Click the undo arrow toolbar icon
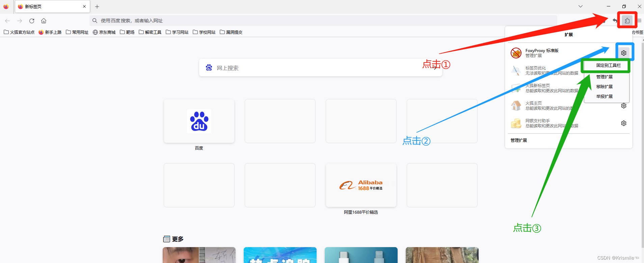The width and height of the screenshot is (644, 263). pos(615,21)
